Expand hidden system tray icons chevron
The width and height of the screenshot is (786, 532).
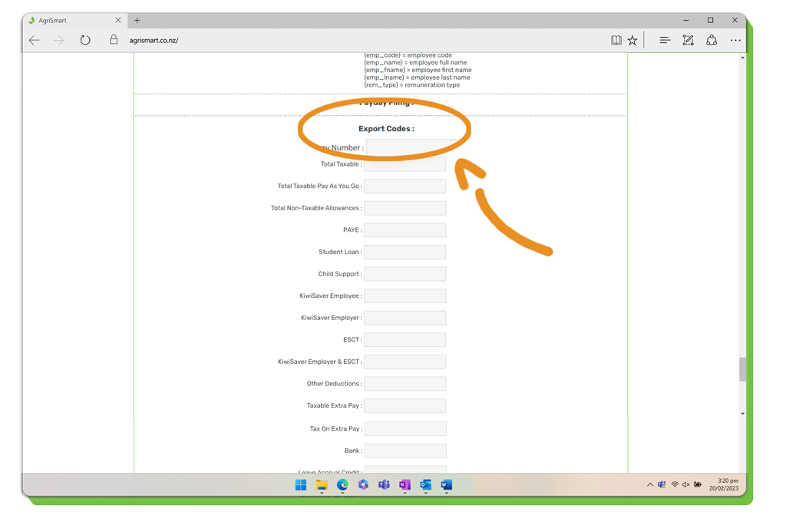click(650, 485)
